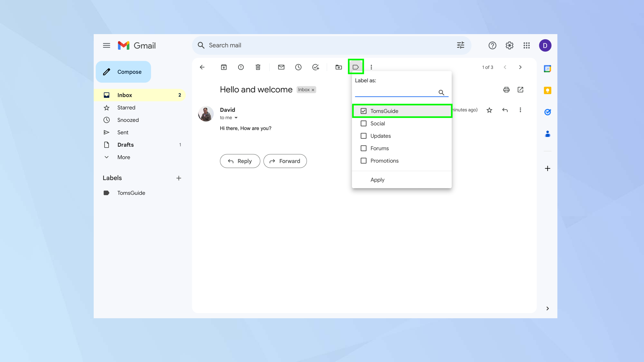The width and height of the screenshot is (644, 362).
Task: Click the Label as icon in toolbar
Action: [355, 67]
